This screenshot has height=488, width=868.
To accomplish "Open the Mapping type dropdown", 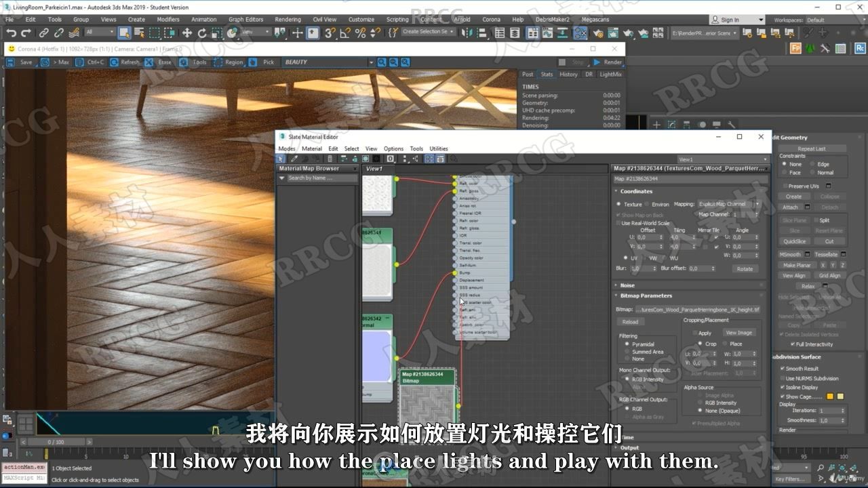I will (729, 204).
